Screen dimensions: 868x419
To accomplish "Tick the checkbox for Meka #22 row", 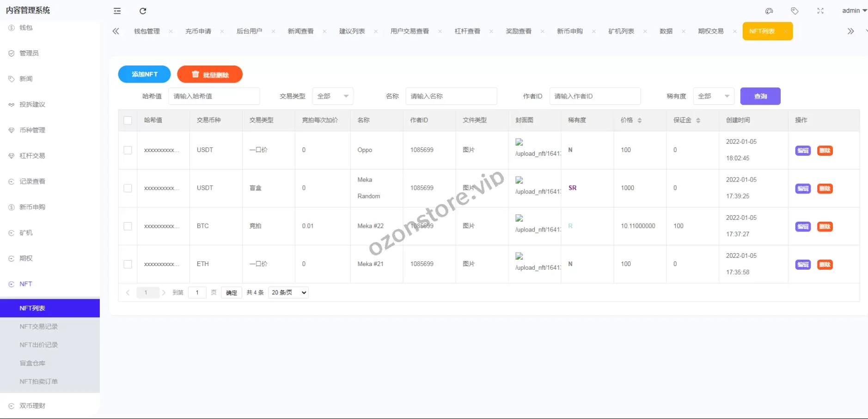I will (128, 226).
